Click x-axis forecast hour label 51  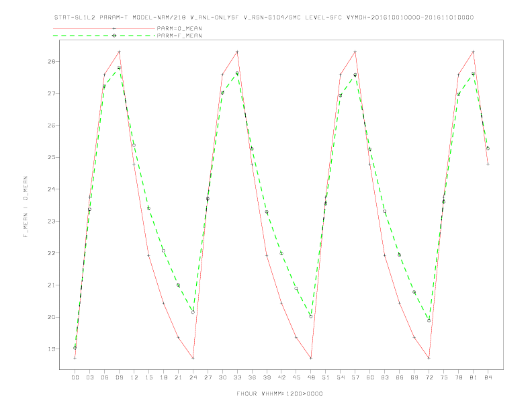[326, 377]
